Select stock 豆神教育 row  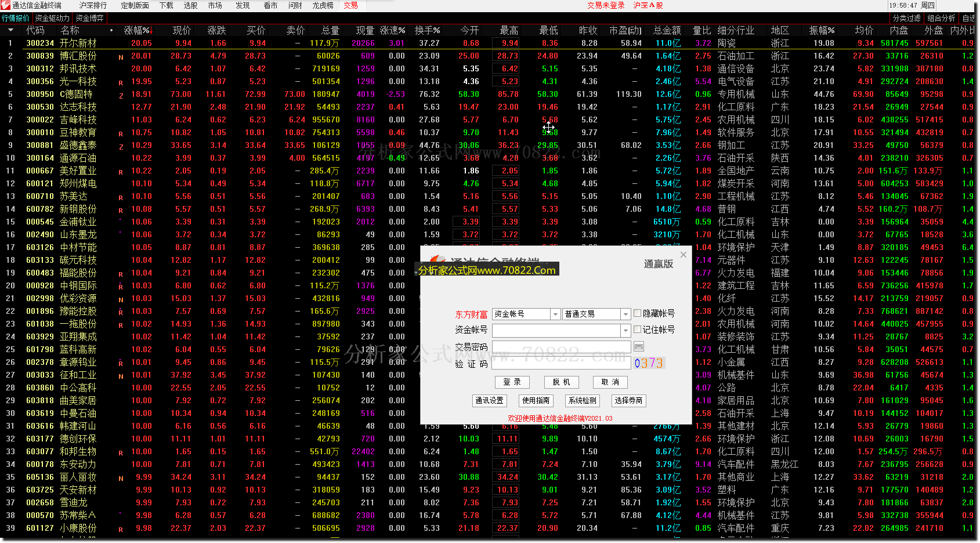click(x=490, y=132)
